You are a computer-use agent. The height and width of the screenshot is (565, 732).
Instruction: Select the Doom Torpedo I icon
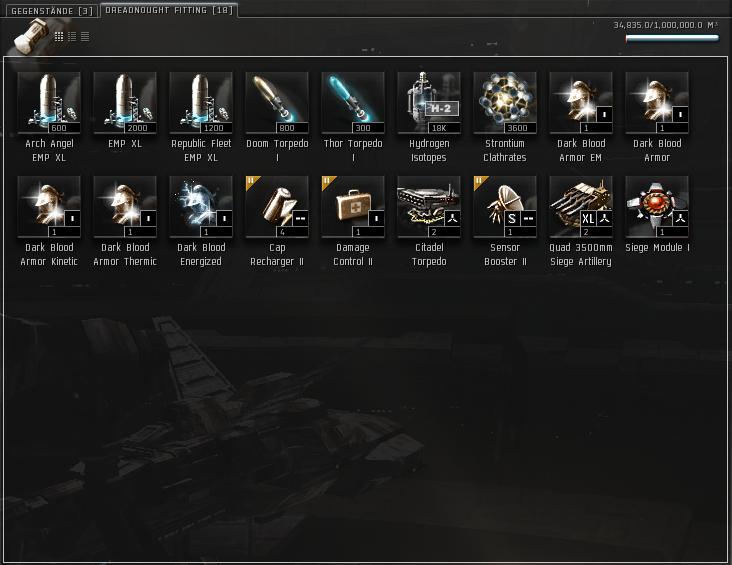[277, 103]
